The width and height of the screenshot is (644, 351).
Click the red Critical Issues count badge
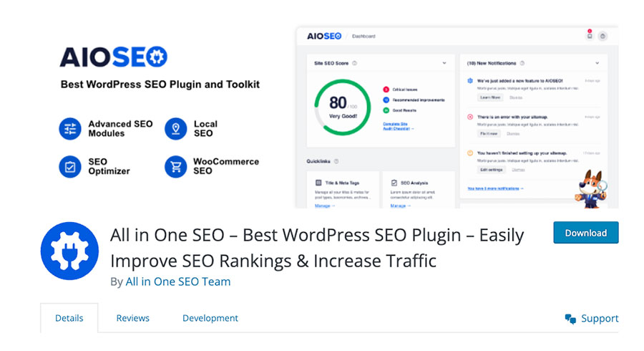[386, 90]
